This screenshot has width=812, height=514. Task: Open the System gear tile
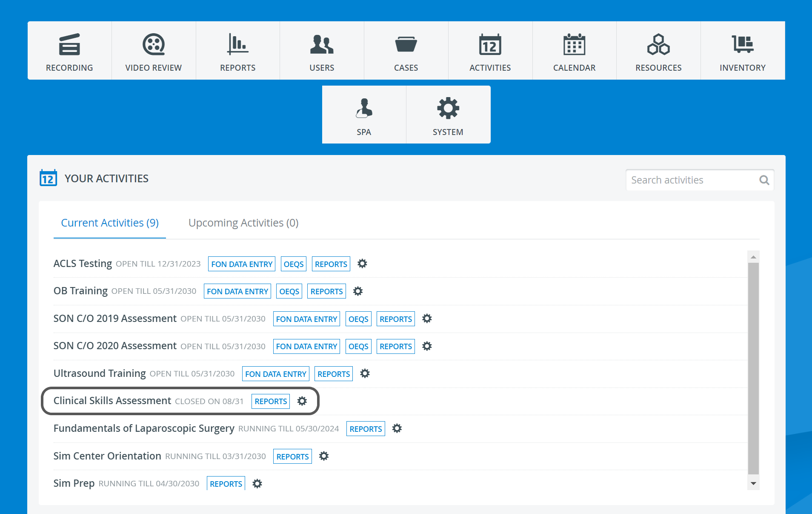coord(448,115)
